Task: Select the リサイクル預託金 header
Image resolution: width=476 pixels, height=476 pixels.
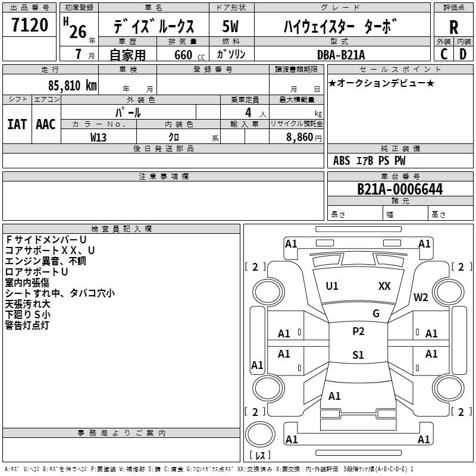Action: [x=296, y=124]
